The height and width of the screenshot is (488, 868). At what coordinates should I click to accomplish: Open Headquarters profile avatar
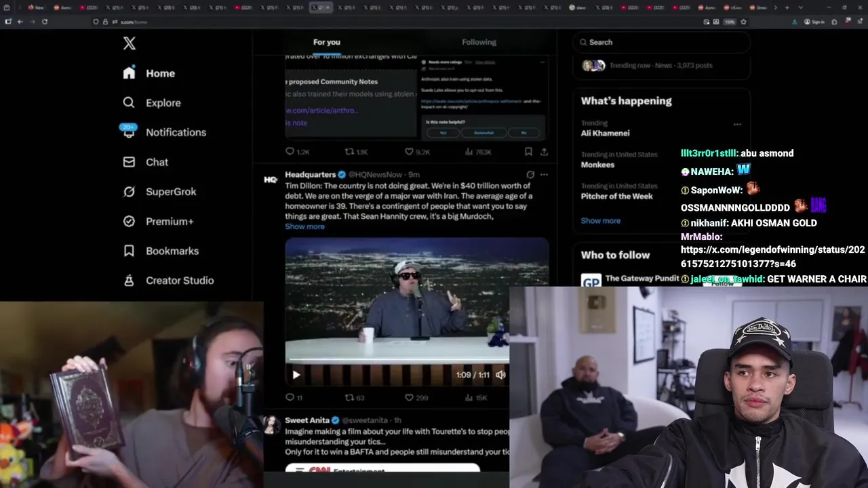pyautogui.click(x=271, y=180)
